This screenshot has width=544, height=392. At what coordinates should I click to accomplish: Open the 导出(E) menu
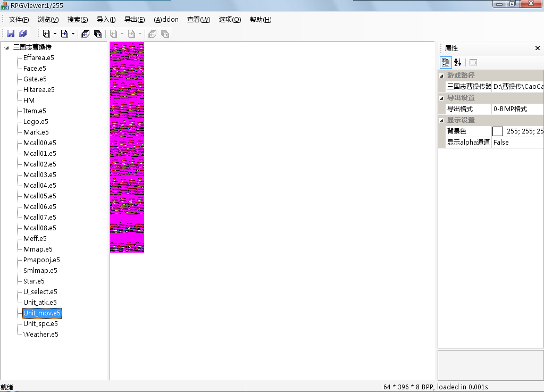[x=134, y=20]
